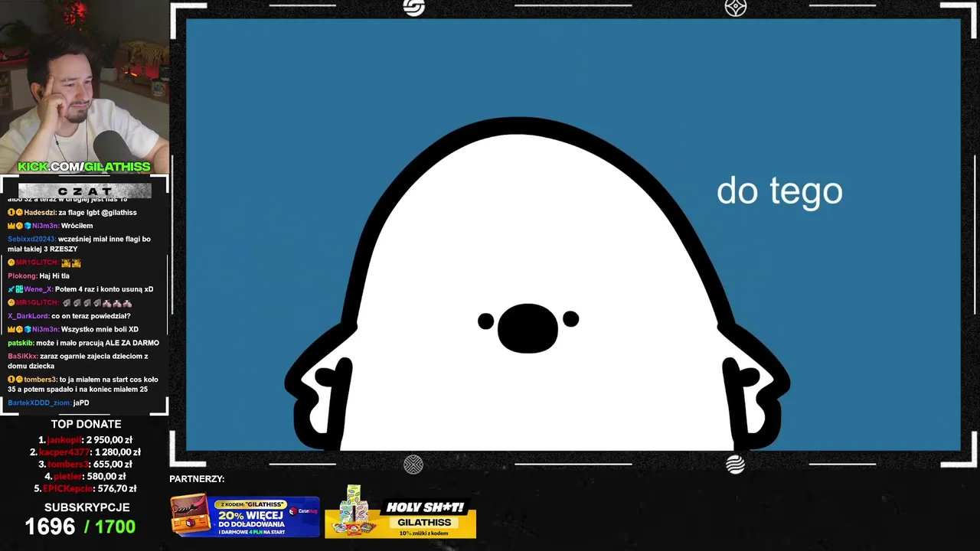The width and height of the screenshot is (980, 551).
Task: Click the blob character's black nose
Action: tap(528, 328)
